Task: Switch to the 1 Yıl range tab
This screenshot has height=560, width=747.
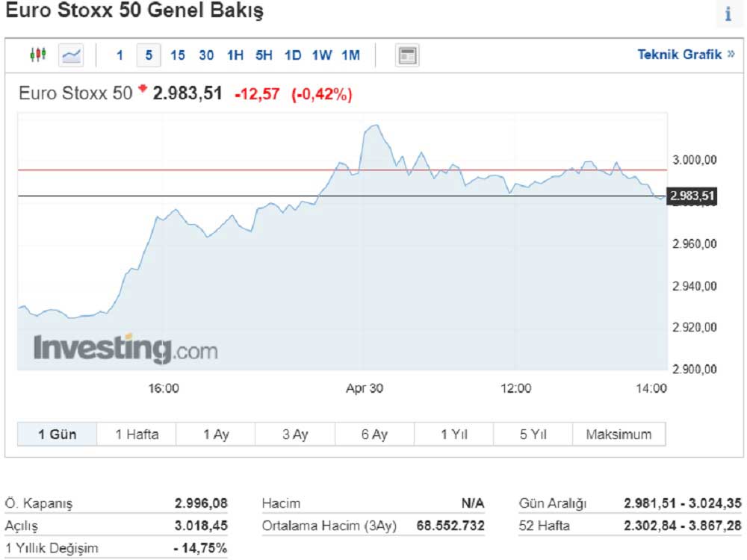Action: pyautogui.click(x=454, y=435)
